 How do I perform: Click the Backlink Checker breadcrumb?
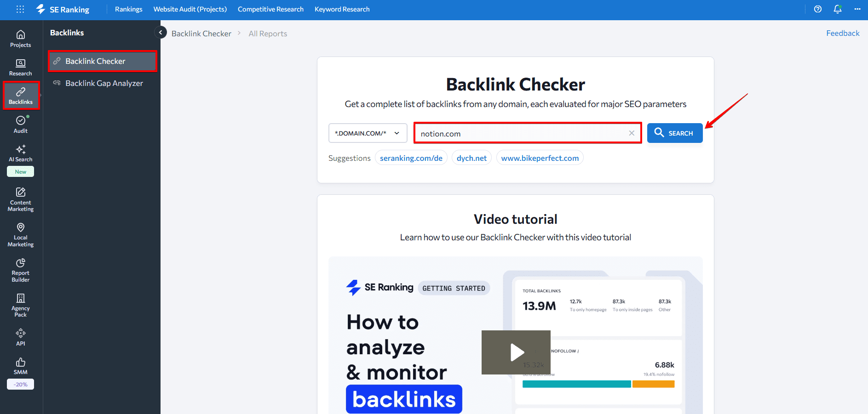pos(201,34)
